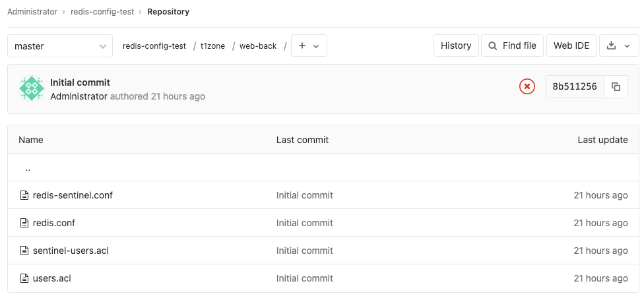
Task: Open the download source code dropdown
Action: point(618,45)
